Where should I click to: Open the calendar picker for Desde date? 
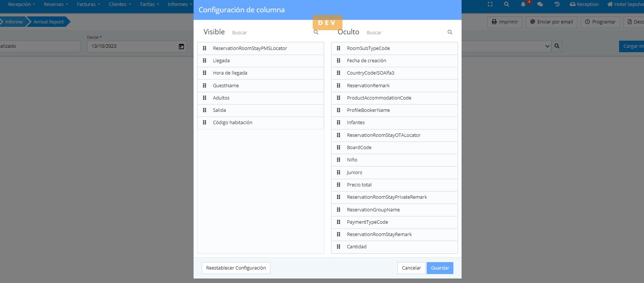(x=181, y=46)
